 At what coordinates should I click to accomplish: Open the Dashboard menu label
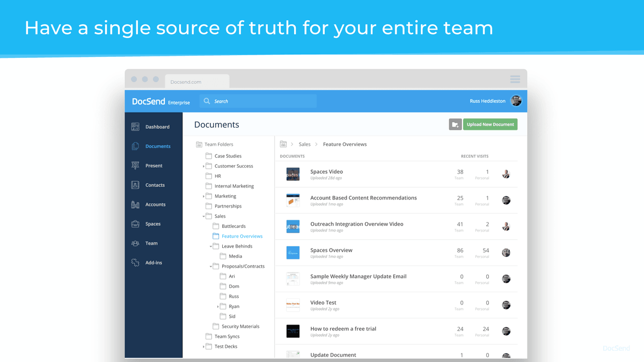pos(157,127)
